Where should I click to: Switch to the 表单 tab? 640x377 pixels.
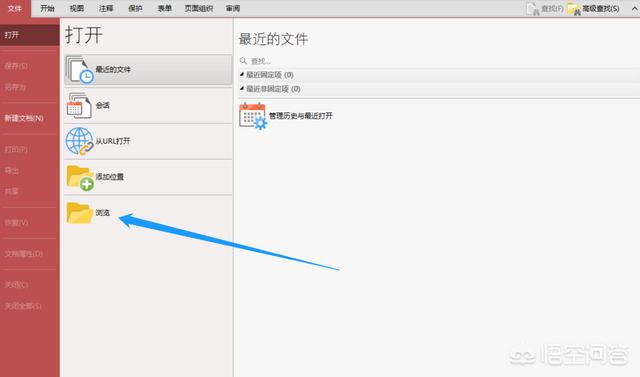(165, 8)
